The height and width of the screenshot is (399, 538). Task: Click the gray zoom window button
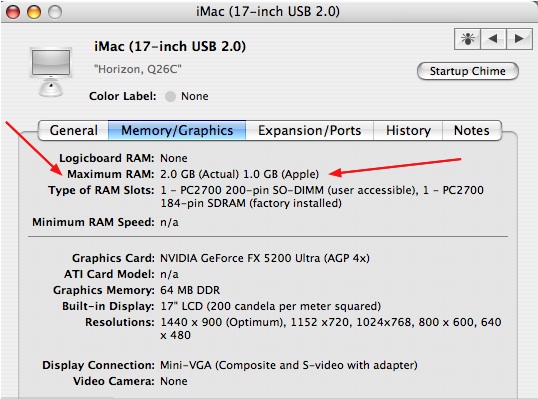tap(55, 12)
